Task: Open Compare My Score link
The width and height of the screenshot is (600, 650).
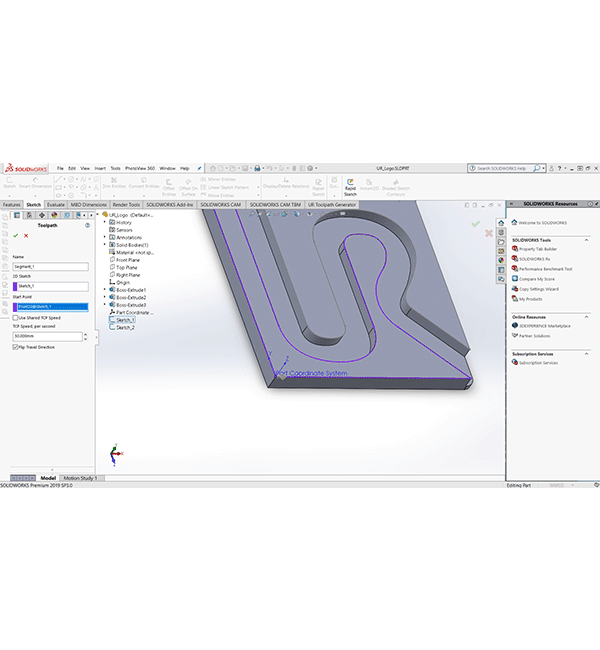Action: (x=537, y=279)
